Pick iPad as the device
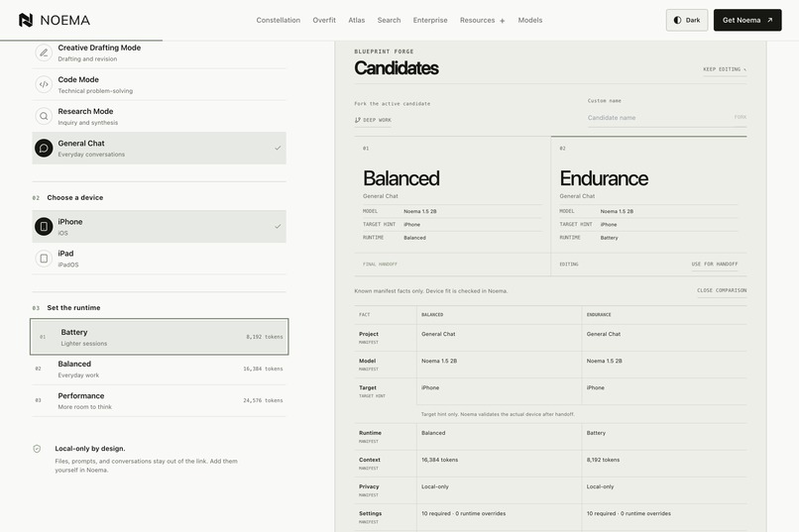799x532 pixels. pos(159,259)
